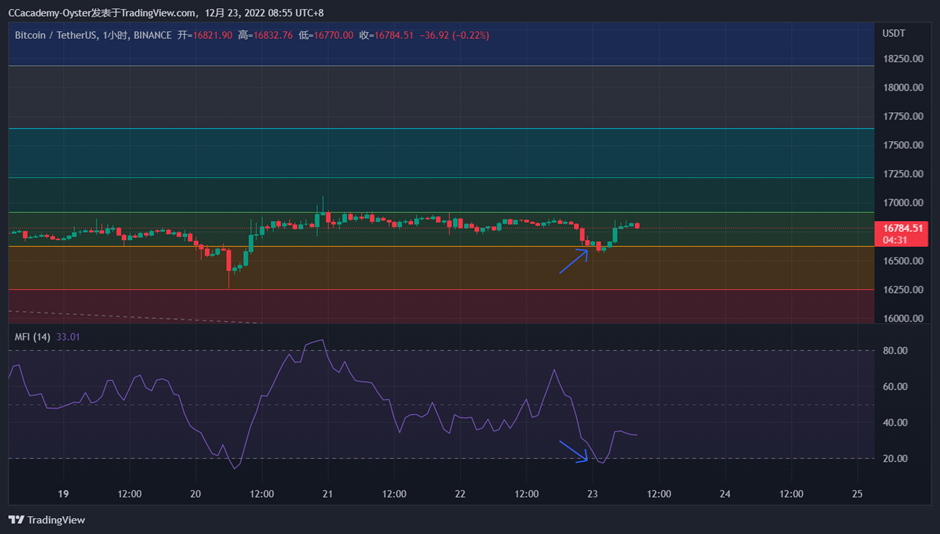Click the blue arrow on price chart
The width and height of the screenshot is (940, 534).
(x=574, y=261)
